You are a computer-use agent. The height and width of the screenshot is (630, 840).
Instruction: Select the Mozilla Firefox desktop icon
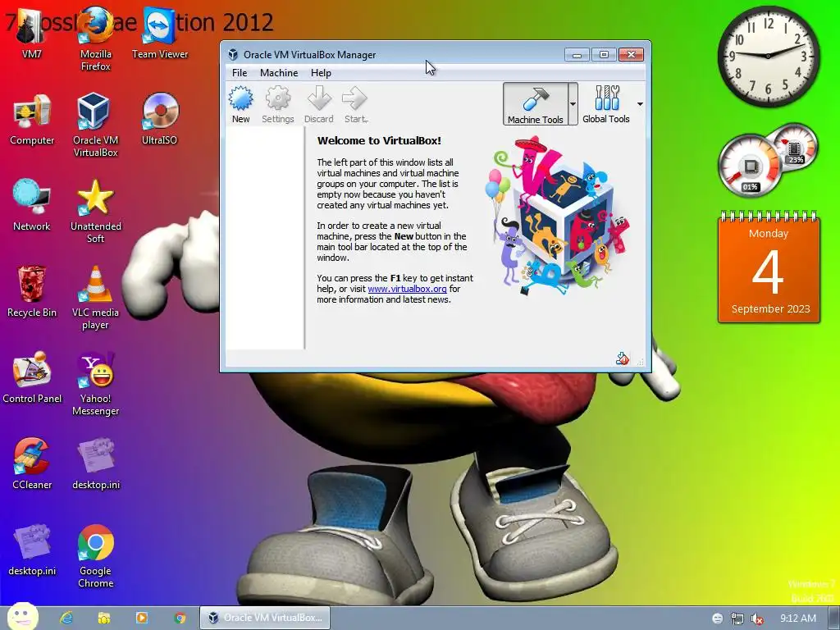pyautogui.click(x=95, y=39)
